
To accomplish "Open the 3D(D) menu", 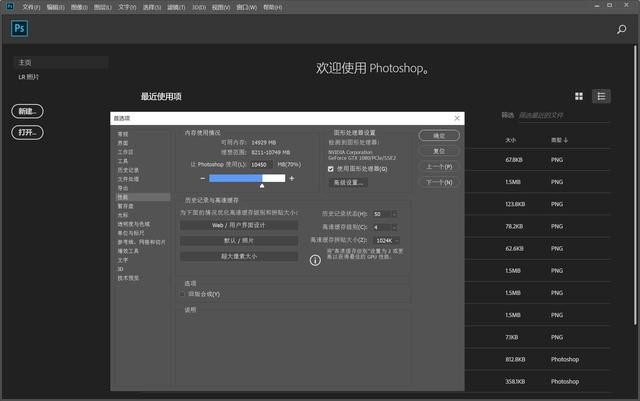I will click(x=199, y=7).
